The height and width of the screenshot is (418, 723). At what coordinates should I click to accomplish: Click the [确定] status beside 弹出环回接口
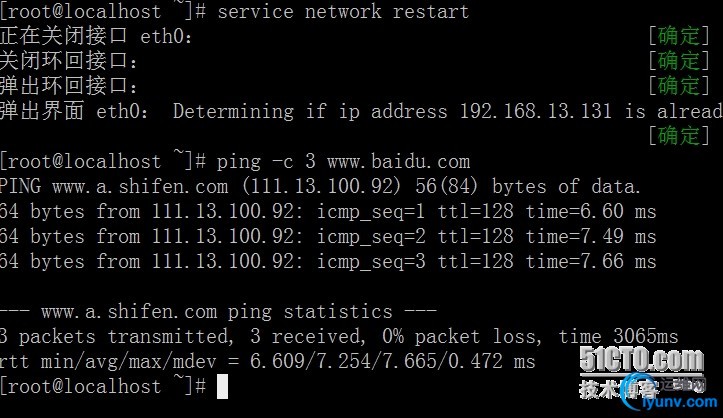click(x=678, y=86)
